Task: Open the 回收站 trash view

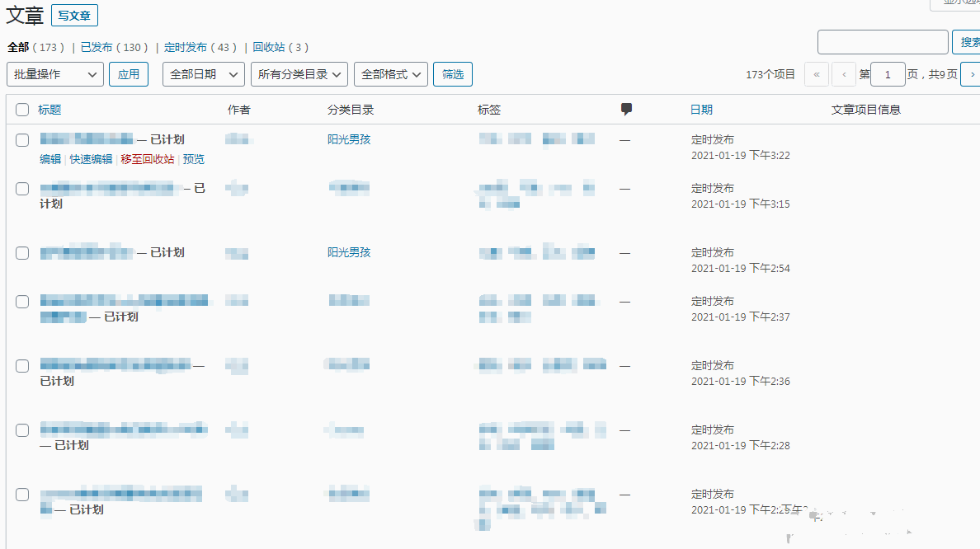Action: (268, 48)
